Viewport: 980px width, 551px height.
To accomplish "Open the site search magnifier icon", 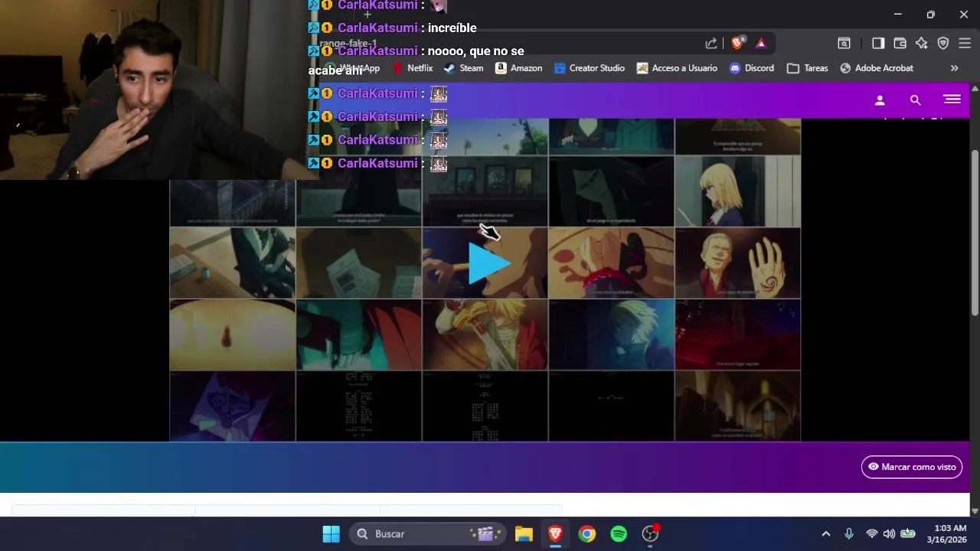I will click(915, 100).
